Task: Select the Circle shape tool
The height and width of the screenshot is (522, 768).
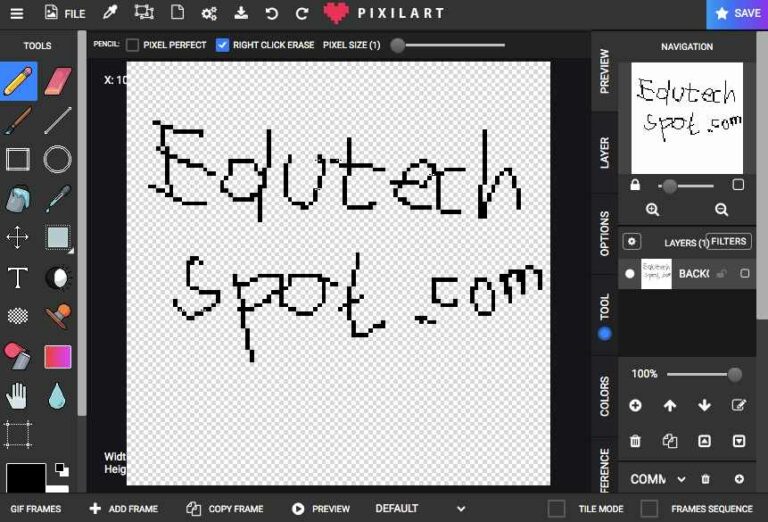Action: point(58,159)
